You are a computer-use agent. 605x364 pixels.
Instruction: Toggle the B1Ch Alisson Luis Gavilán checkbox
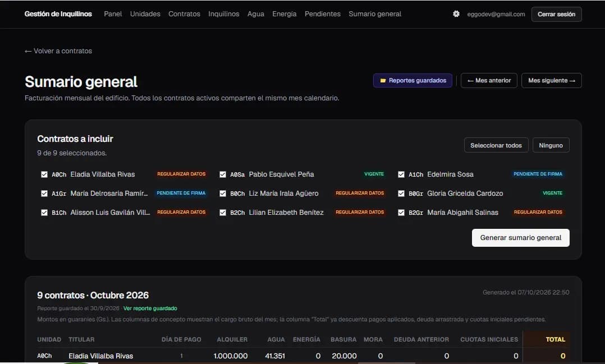coord(44,213)
